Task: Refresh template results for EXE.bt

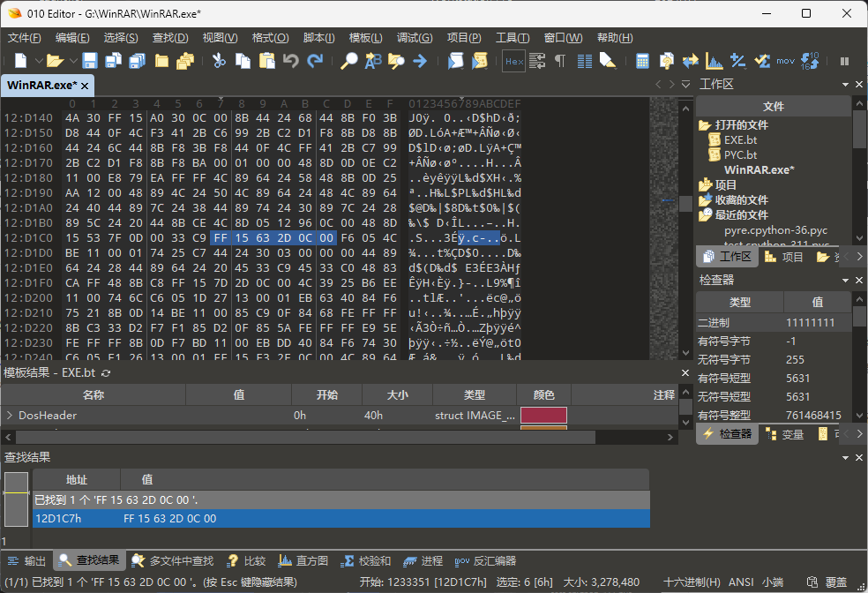Action: coord(106,373)
